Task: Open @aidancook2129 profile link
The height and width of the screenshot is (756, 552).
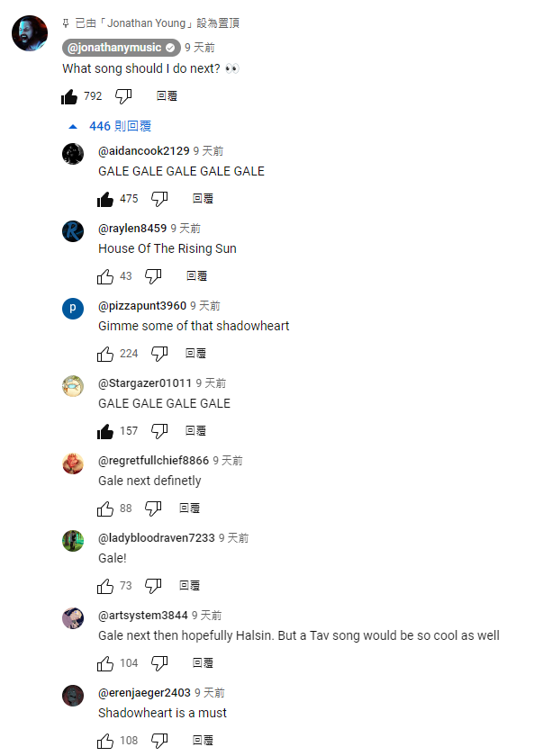Action: (x=144, y=151)
